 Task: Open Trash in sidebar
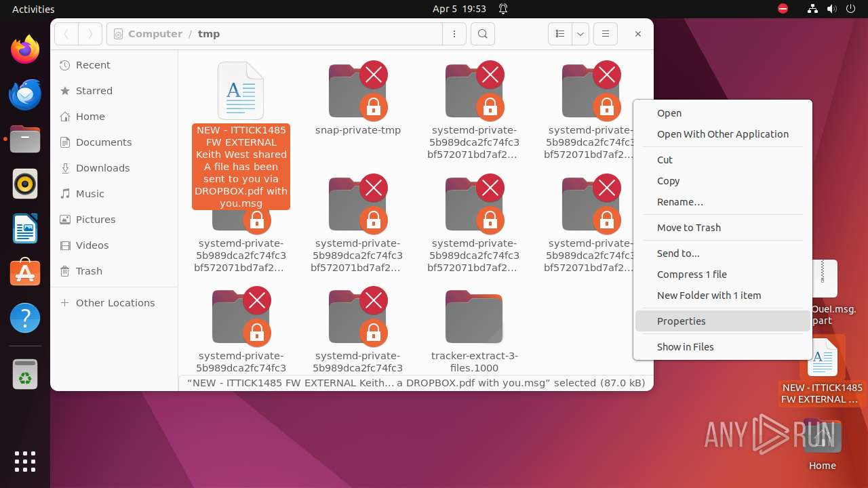point(114,271)
